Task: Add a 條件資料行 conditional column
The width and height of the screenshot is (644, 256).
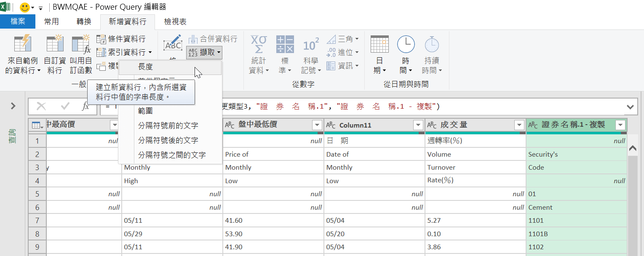Action: [121, 39]
